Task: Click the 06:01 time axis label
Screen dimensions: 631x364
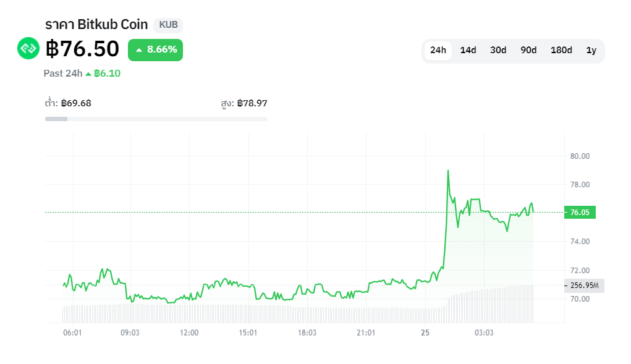Action: coord(72,332)
